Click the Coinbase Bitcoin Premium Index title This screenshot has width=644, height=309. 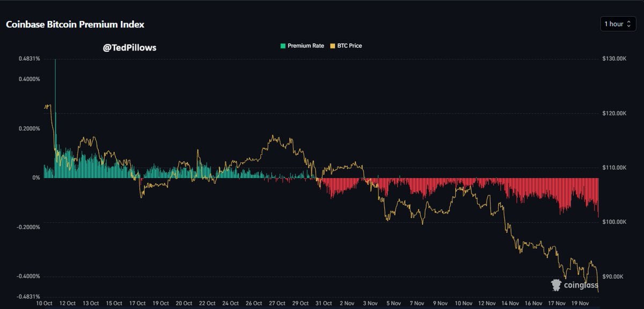[75, 25]
